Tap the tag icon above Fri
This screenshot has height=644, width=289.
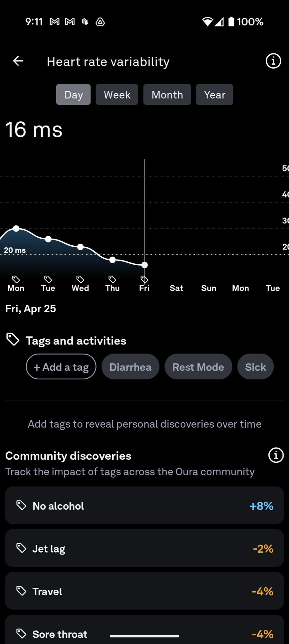tap(144, 279)
